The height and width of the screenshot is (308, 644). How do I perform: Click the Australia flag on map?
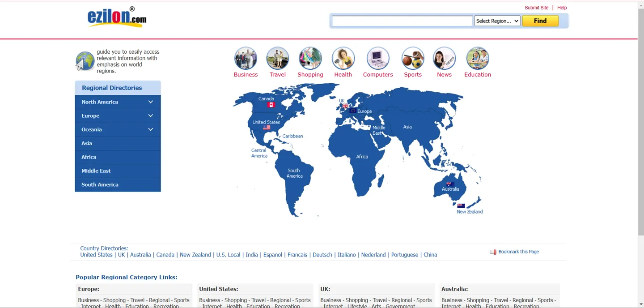pos(450,184)
